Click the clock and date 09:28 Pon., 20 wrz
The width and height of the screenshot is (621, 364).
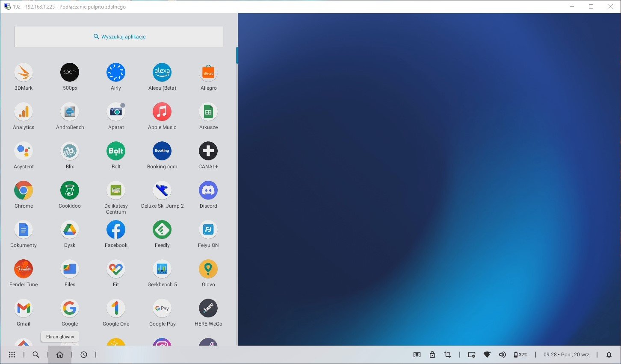[x=566, y=355]
